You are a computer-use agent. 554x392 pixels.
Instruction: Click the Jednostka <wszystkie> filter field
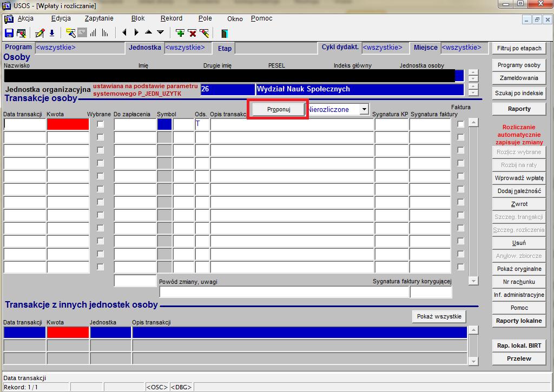pyautogui.click(x=188, y=48)
